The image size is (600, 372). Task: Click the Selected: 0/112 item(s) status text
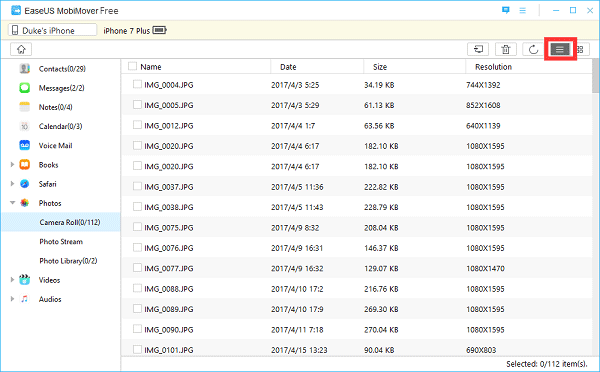546,364
